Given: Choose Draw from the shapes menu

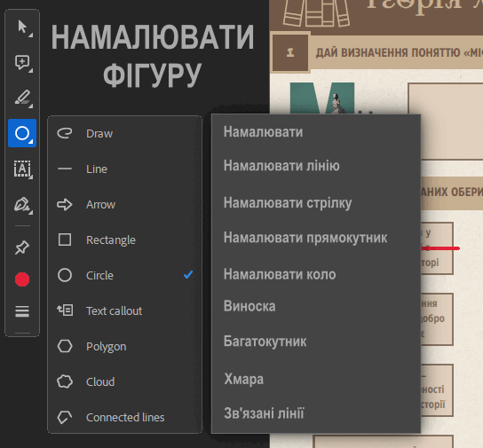Looking at the screenshot, I should tap(125, 134).
